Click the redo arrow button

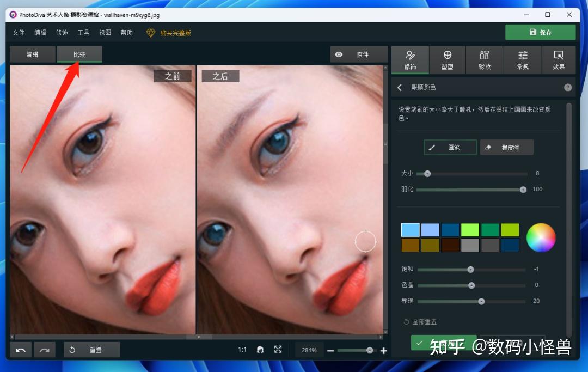coord(45,350)
